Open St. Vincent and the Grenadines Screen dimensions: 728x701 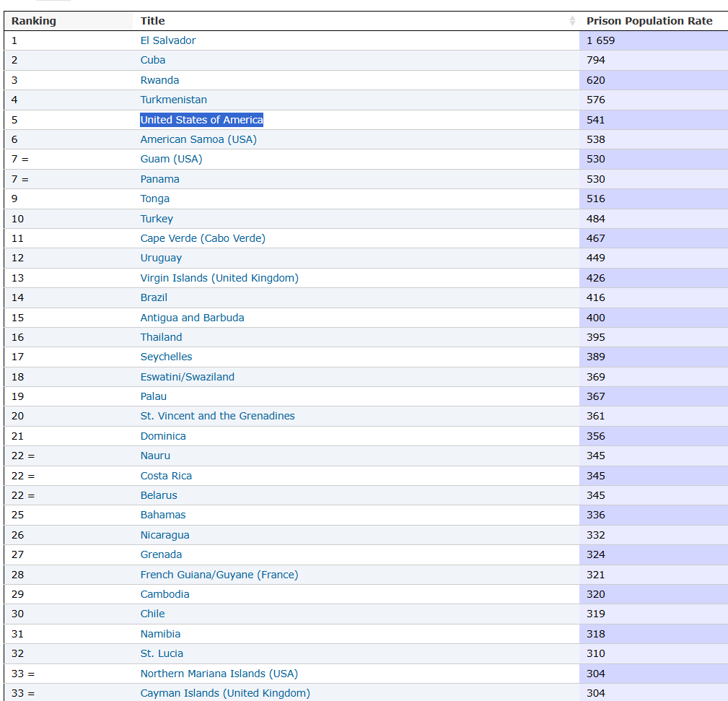click(217, 416)
